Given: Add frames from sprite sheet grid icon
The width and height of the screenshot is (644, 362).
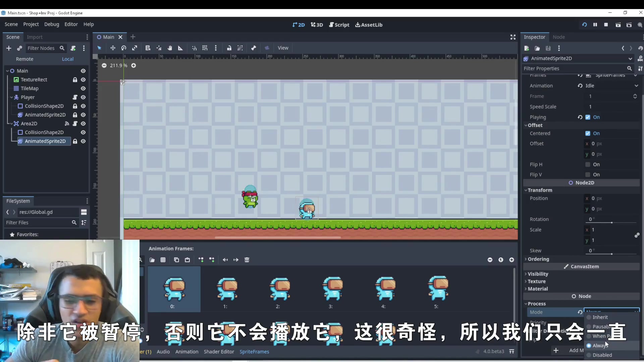Looking at the screenshot, I should pyautogui.click(x=163, y=260).
